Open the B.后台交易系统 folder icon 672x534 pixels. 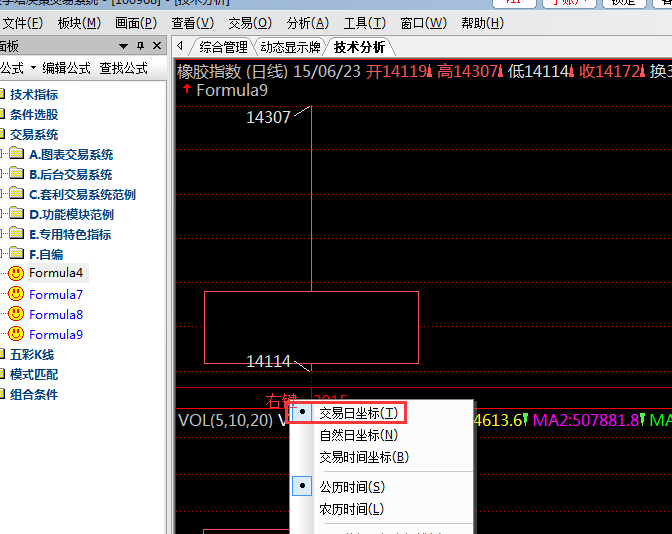17,173
